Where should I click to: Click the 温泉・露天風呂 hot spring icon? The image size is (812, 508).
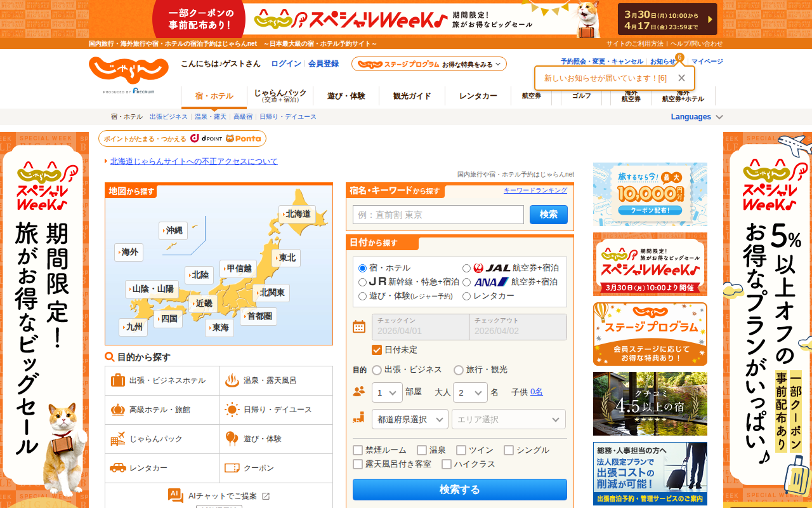(x=232, y=380)
